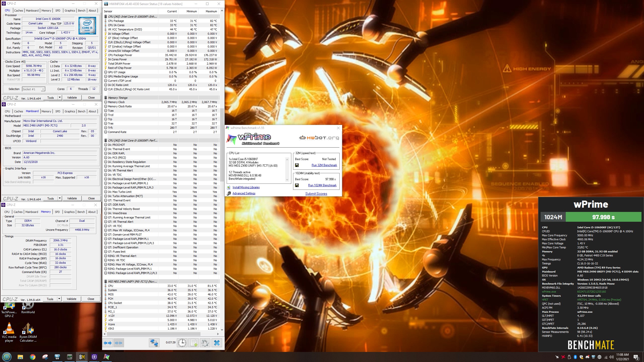Viewport: 644px width, 362px height.
Task: Click the HWiNFO clock reset icon
Action: tap(182, 343)
